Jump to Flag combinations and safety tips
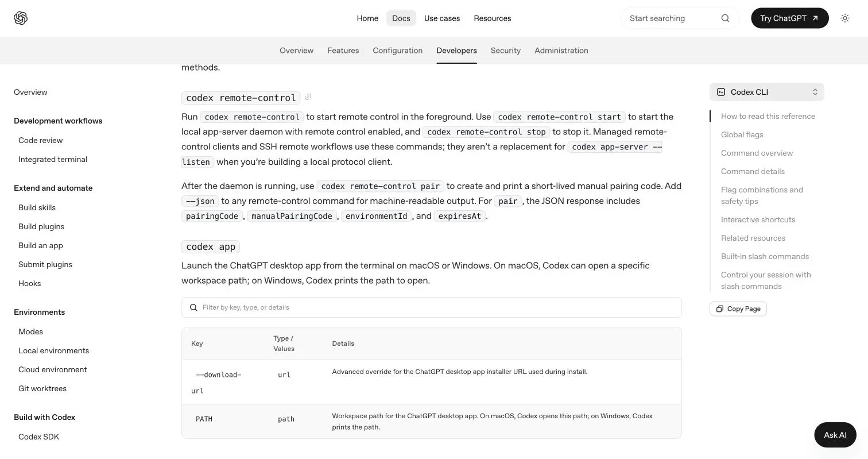The height and width of the screenshot is (459, 868). click(x=762, y=195)
